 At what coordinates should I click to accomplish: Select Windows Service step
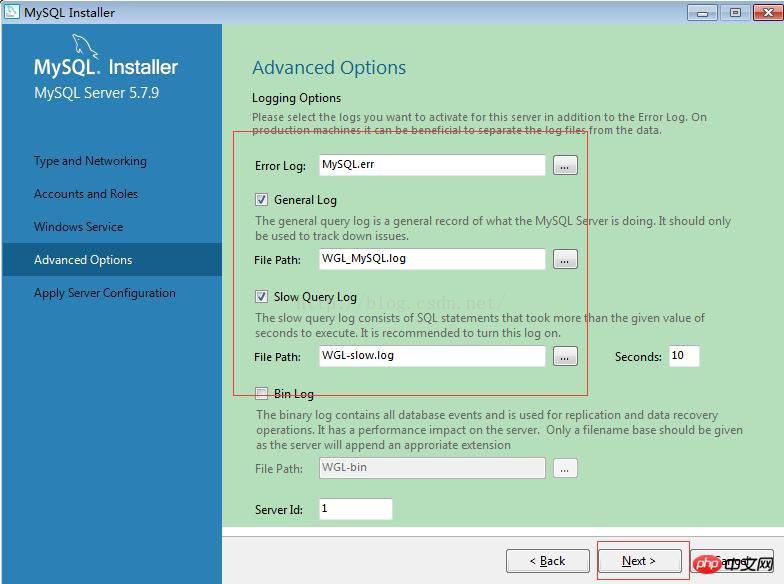click(x=78, y=227)
